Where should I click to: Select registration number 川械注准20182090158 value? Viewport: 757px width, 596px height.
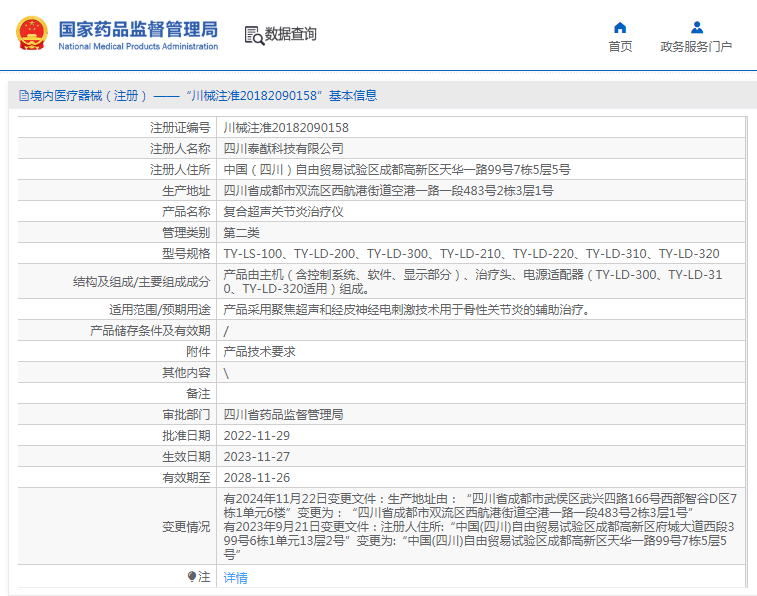[286, 127]
